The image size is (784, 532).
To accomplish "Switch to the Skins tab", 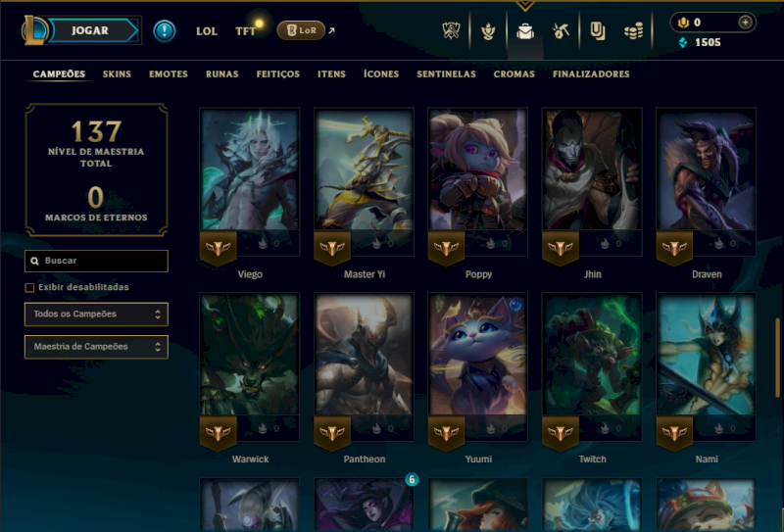I will [x=117, y=74].
